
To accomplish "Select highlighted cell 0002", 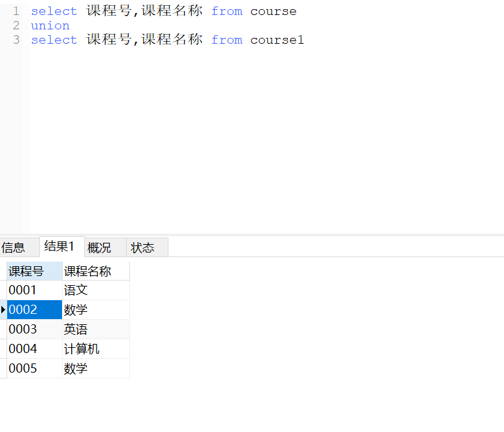I will (35, 309).
